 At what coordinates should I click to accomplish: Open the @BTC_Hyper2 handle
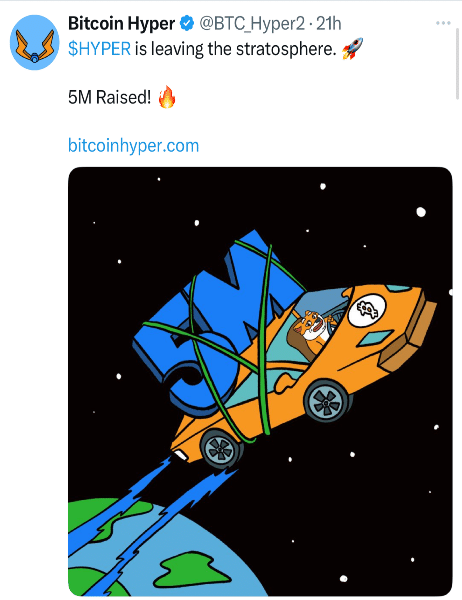252,24
